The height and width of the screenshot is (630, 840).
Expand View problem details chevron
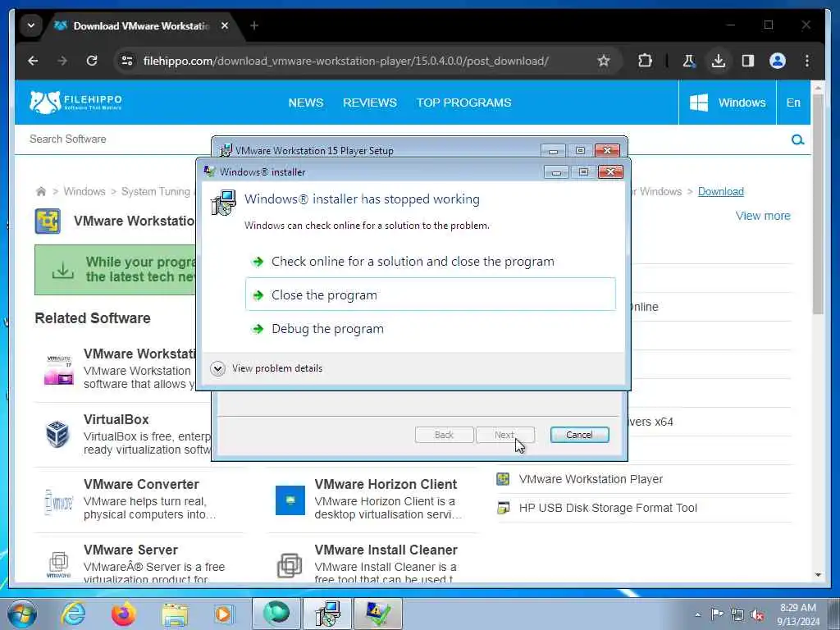click(x=217, y=368)
